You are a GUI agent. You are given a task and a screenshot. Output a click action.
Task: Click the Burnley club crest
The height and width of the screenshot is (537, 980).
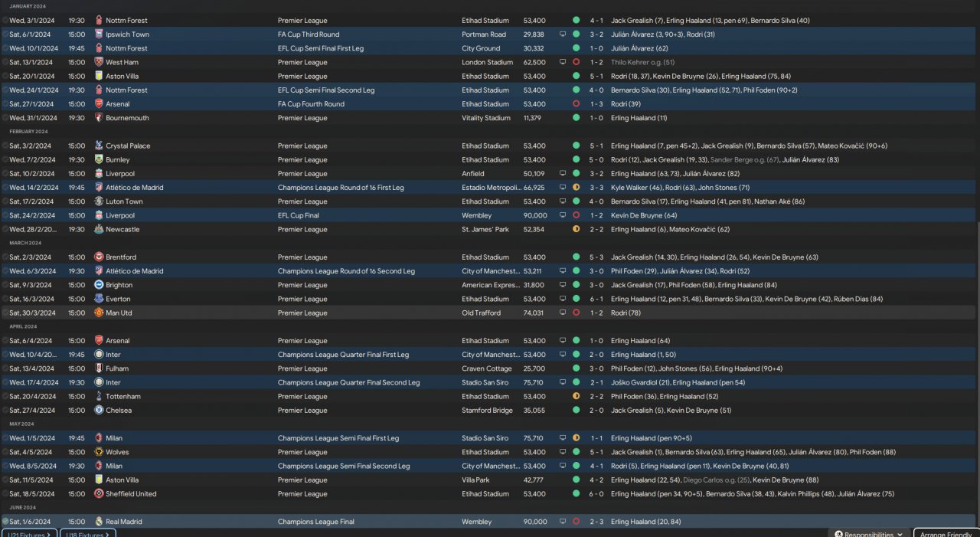click(99, 159)
